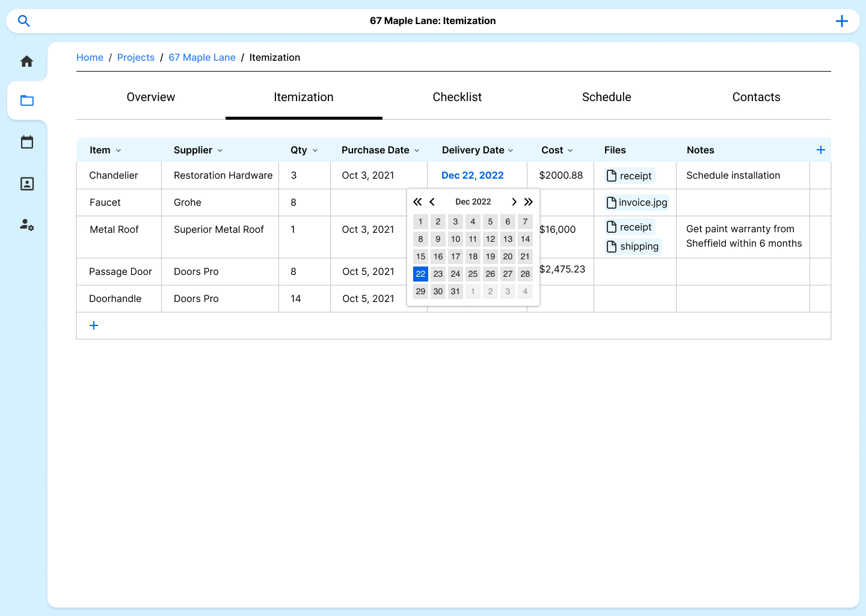Viewport: 866px width, 616px height.
Task: Go to next month in calendar
Action: click(514, 202)
